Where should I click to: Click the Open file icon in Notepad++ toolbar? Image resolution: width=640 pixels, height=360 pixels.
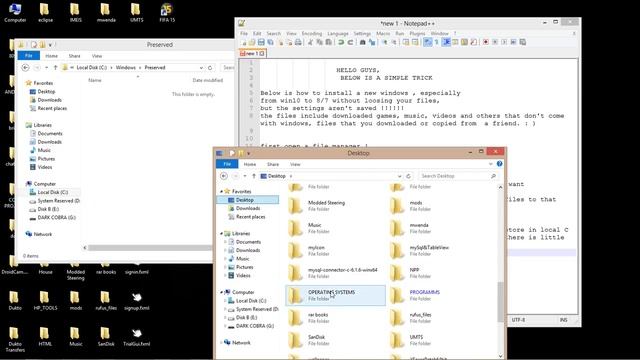[252, 42]
